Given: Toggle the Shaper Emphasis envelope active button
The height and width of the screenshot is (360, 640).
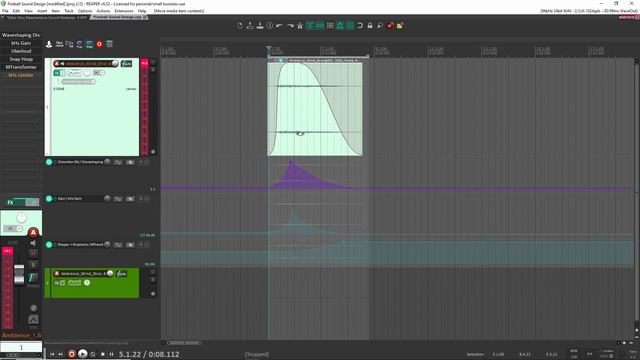Looking at the screenshot, I should click(x=49, y=244).
